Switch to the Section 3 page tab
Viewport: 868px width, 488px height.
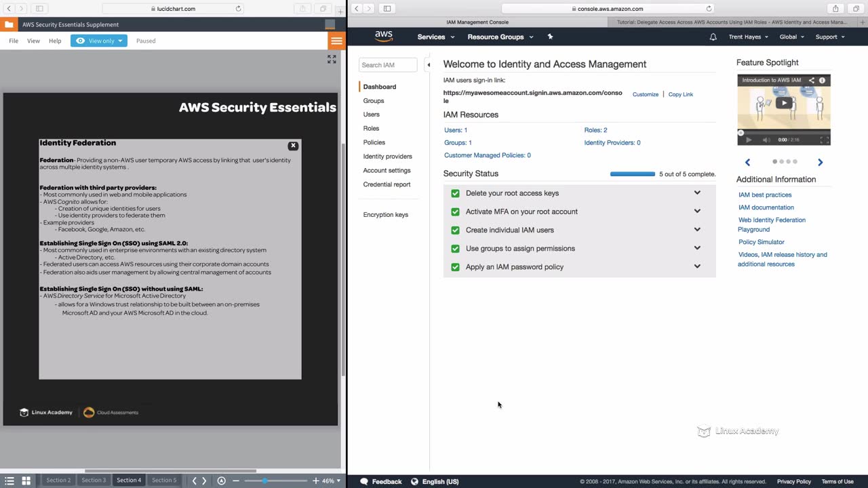click(94, 481)
